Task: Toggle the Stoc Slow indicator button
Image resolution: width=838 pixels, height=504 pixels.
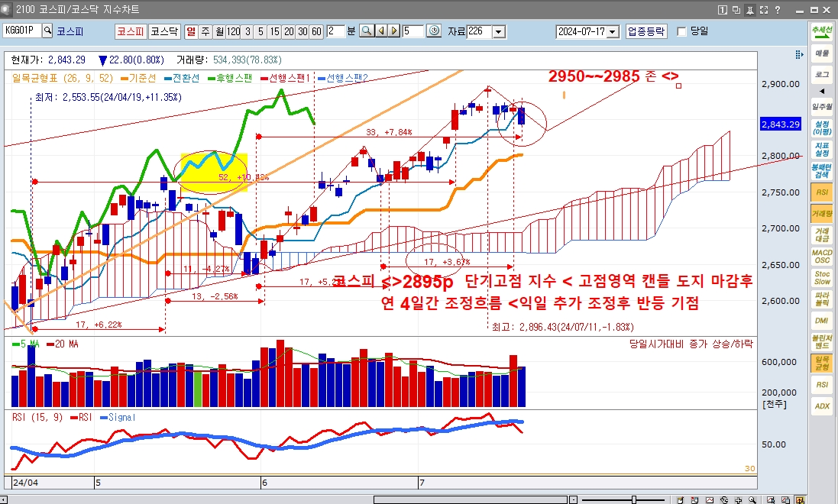Action: click(821, 277)
